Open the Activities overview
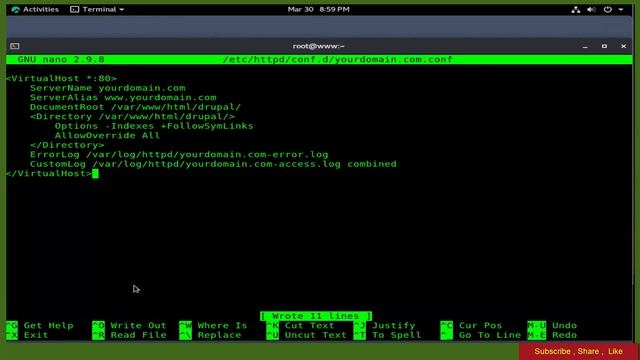 (35, 9)
